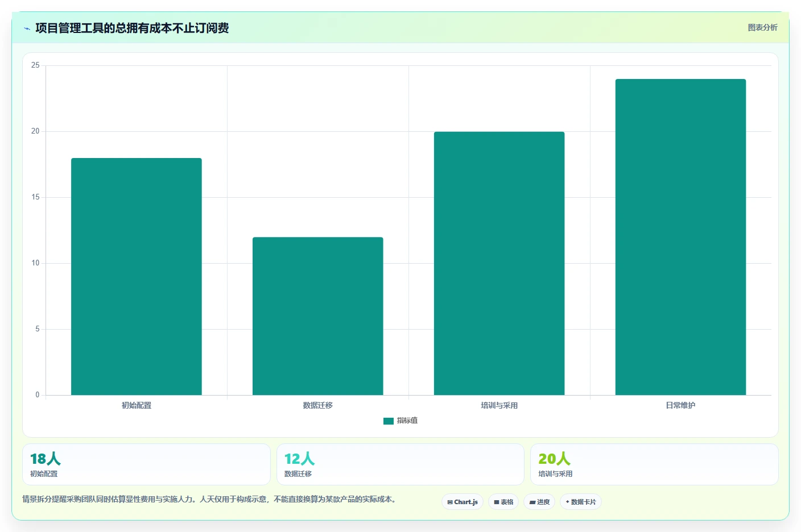Click y-axis value 25
This screenshot has height=532, width=801.
click(35, 65)
